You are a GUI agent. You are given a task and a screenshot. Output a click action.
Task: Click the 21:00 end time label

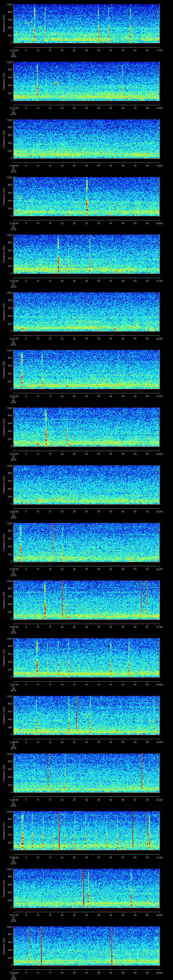pyautogui.click(x=160, y=281)
